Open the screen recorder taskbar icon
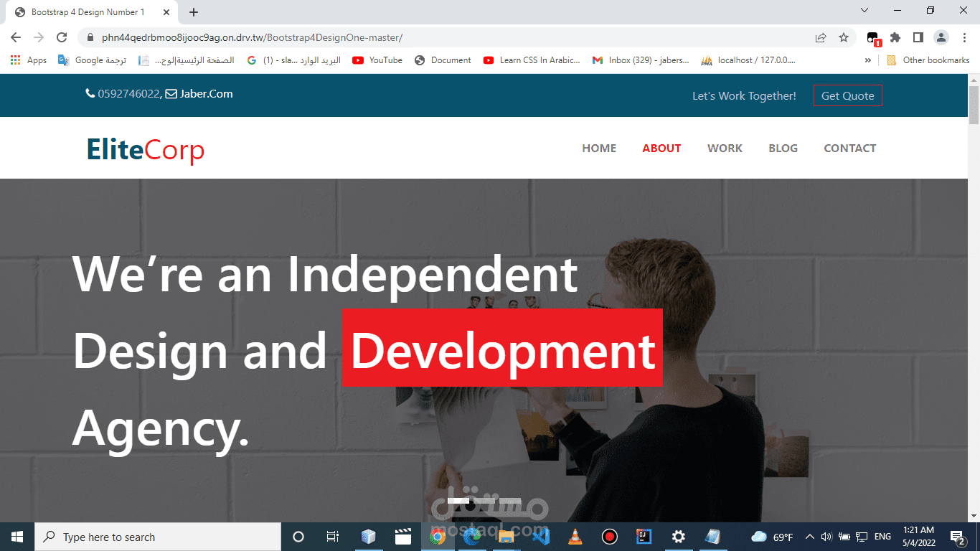 (x=609, y=537)
